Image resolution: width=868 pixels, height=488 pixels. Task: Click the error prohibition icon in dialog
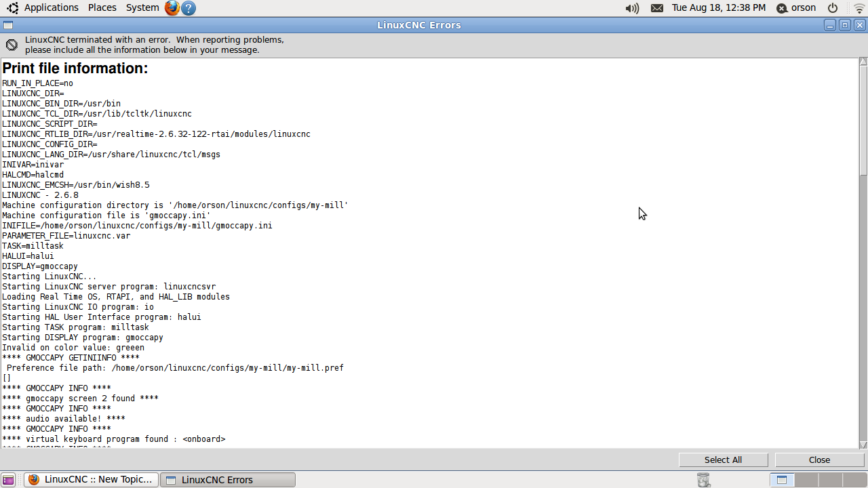click(x=12, y=45)
